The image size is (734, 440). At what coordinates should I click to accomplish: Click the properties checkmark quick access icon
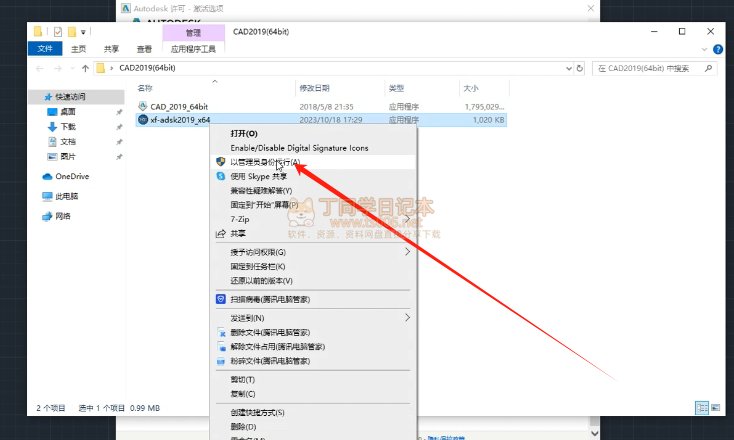[58, 32]
